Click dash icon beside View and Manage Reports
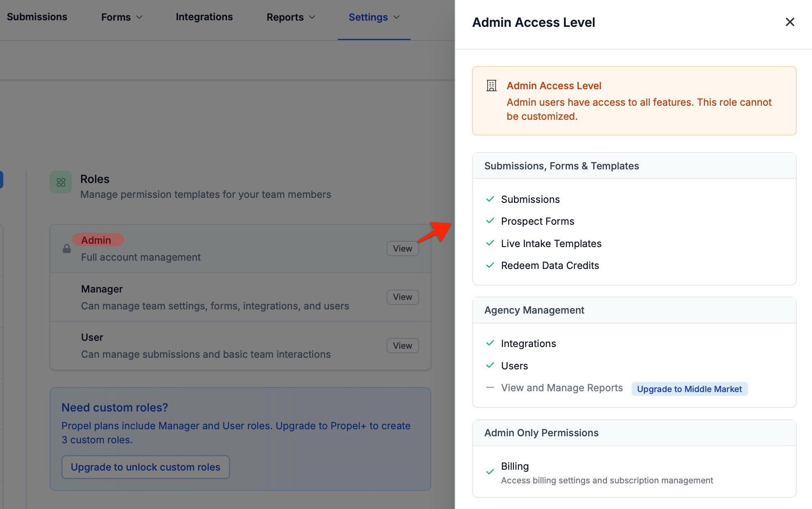Viewport: 812px width, 509px height. [490, 388]
